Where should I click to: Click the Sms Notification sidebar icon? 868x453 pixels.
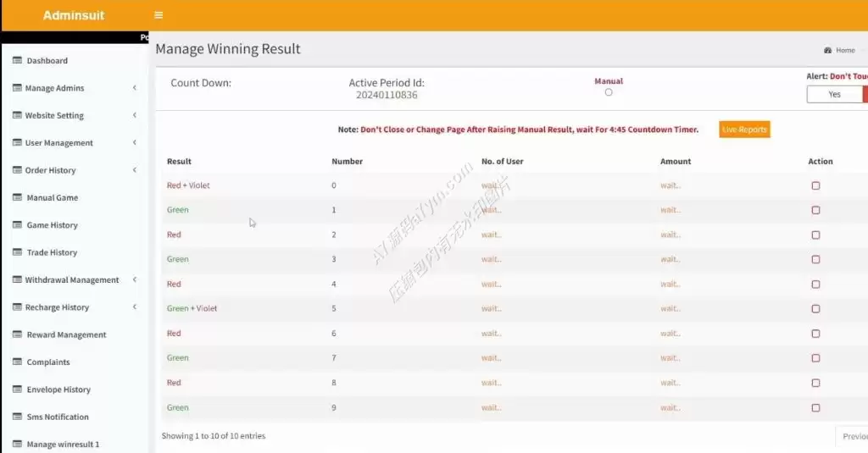17,417
